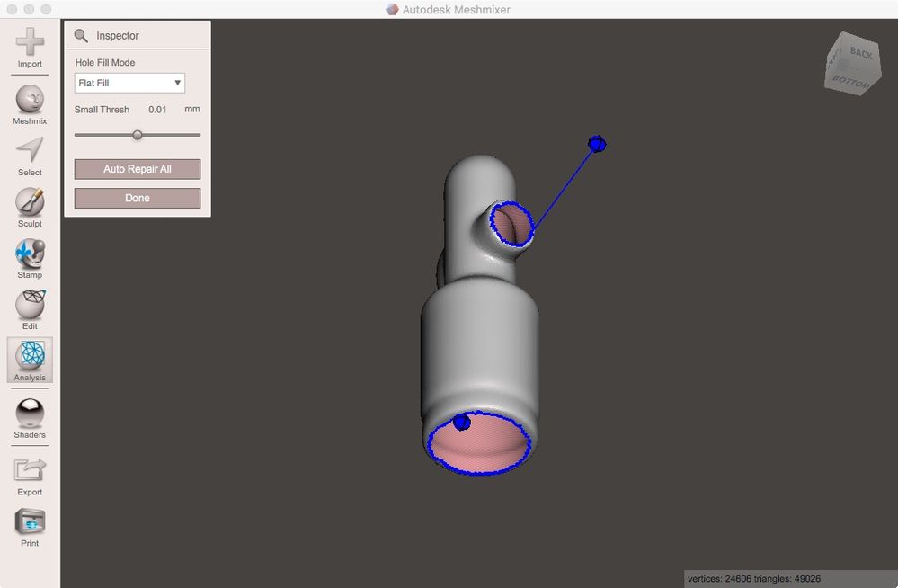This screenshot has height=588, width=898.
Task: Expand the Flat Fill dropdown
Action: coord(129,83)
